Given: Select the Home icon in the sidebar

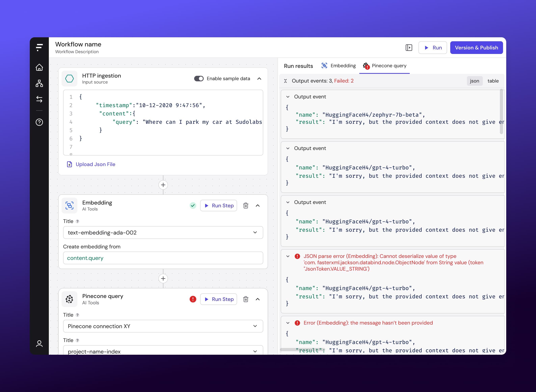Looking at the screenshot, I should point(39,68).
